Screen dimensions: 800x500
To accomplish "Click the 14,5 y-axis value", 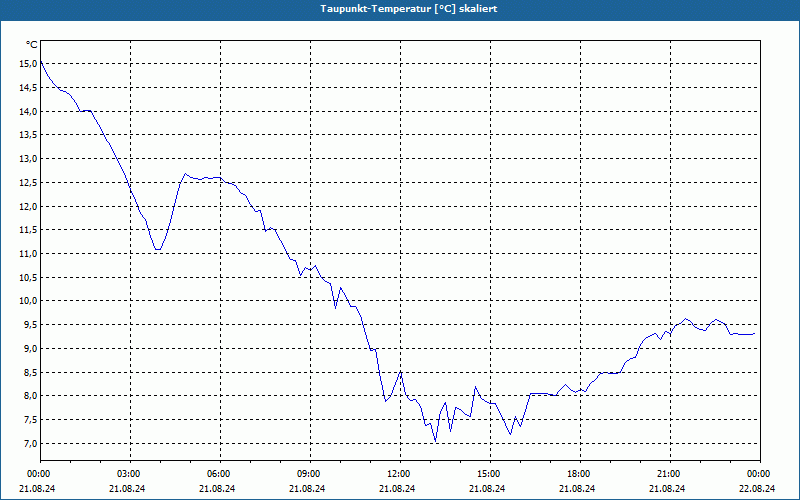I will [x=29, y=88].
